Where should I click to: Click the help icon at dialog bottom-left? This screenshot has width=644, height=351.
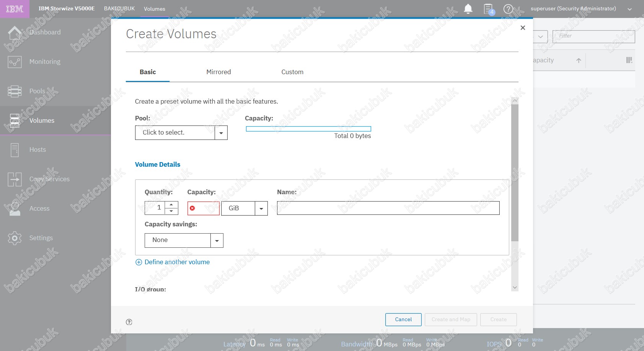(x=129, y=322)
